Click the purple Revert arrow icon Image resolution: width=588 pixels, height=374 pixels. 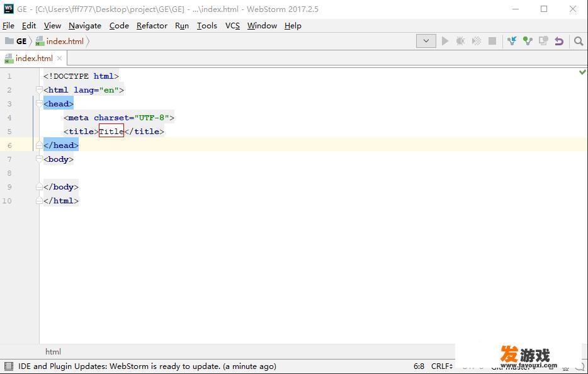559,41
